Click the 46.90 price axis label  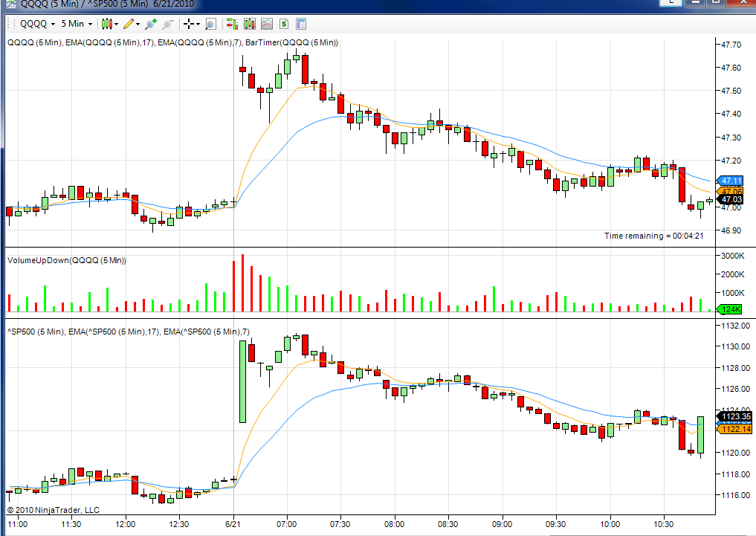pos(731,230)
